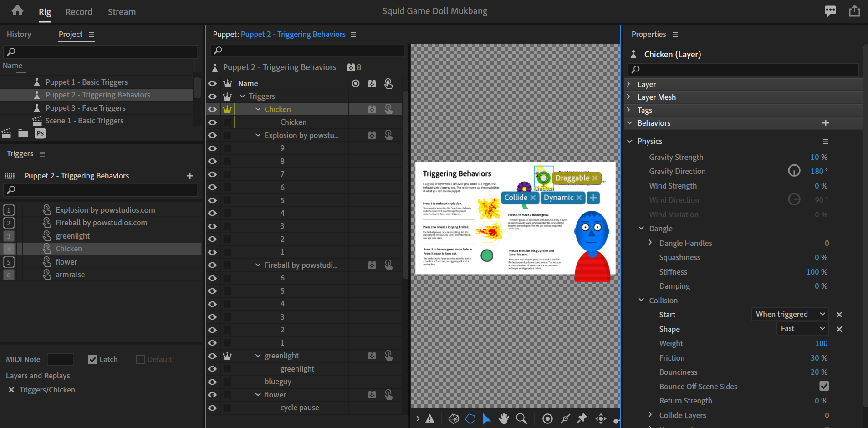
Task: Toggle the mesh display icon in the toolbar
Action: point(454,418)
